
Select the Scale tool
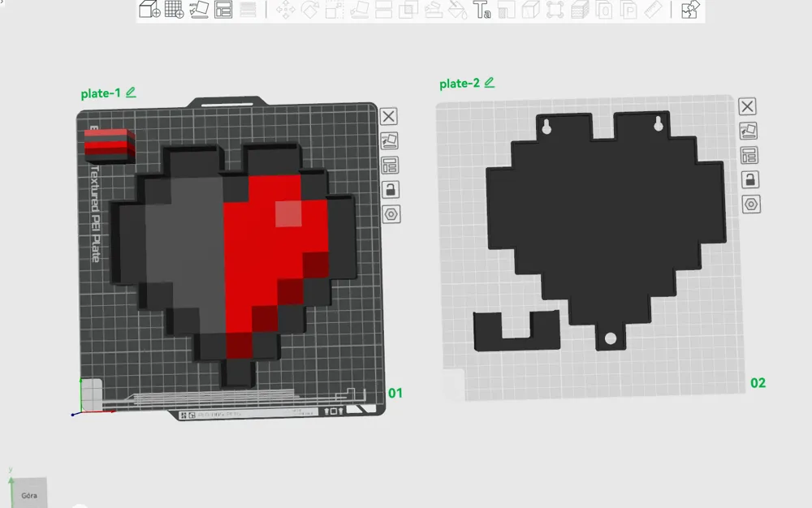click(x=333, y=12)
